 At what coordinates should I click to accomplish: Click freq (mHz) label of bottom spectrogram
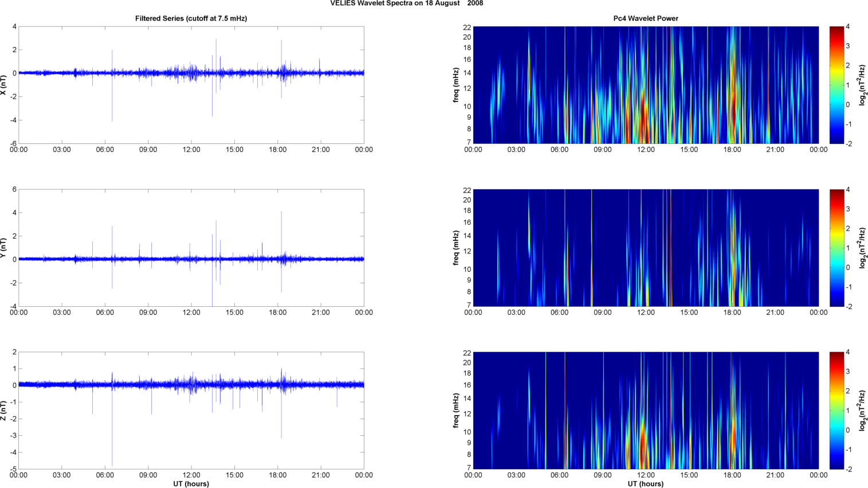(x=456, y=411)
